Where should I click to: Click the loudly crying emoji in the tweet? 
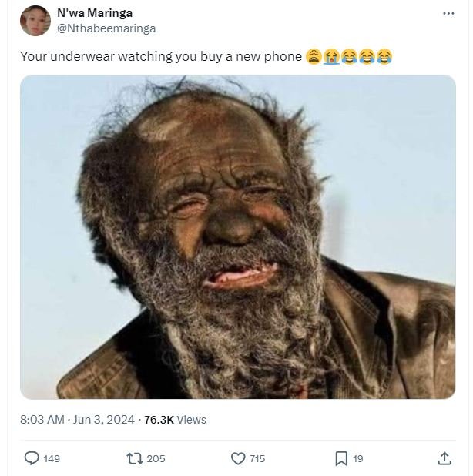[331, 56]
